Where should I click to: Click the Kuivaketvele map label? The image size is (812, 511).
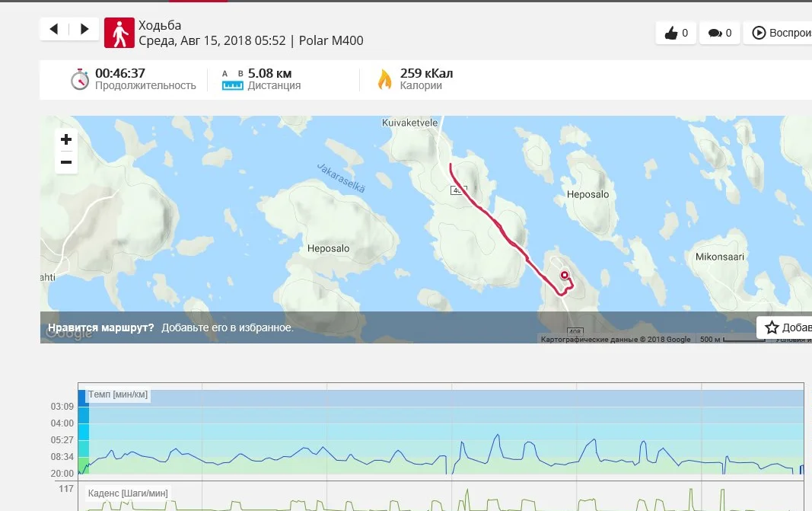[x=409, y=123]
